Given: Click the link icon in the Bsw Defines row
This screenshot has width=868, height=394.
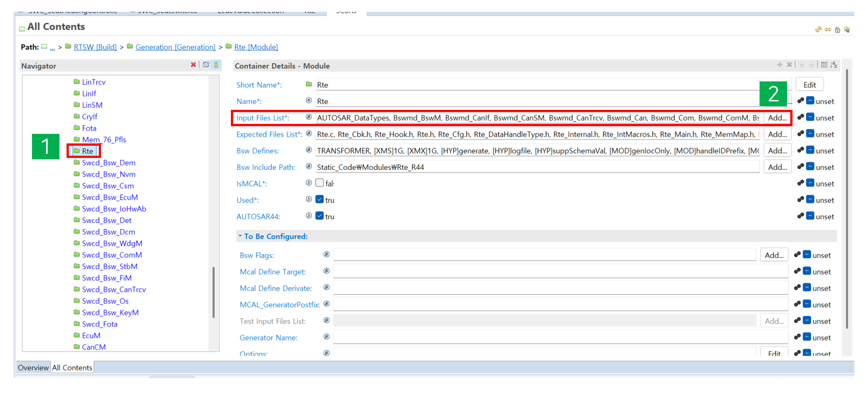Looking at the screenshot, I should [801, 150].
